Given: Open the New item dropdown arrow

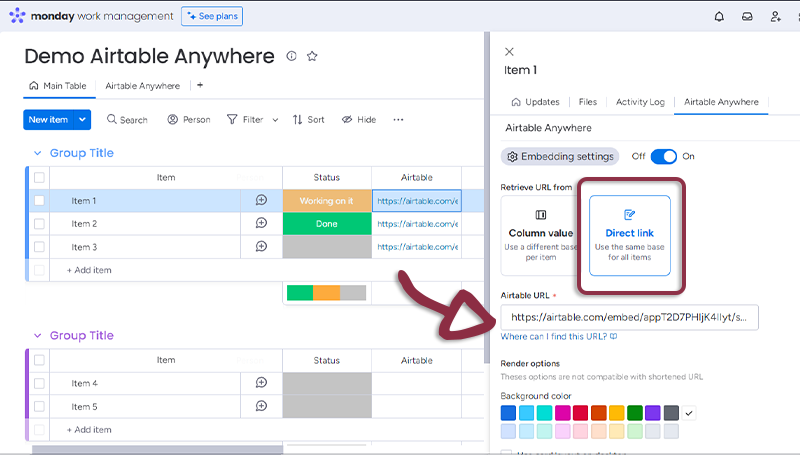Looking at the screenshot, I should click(83, 120).
